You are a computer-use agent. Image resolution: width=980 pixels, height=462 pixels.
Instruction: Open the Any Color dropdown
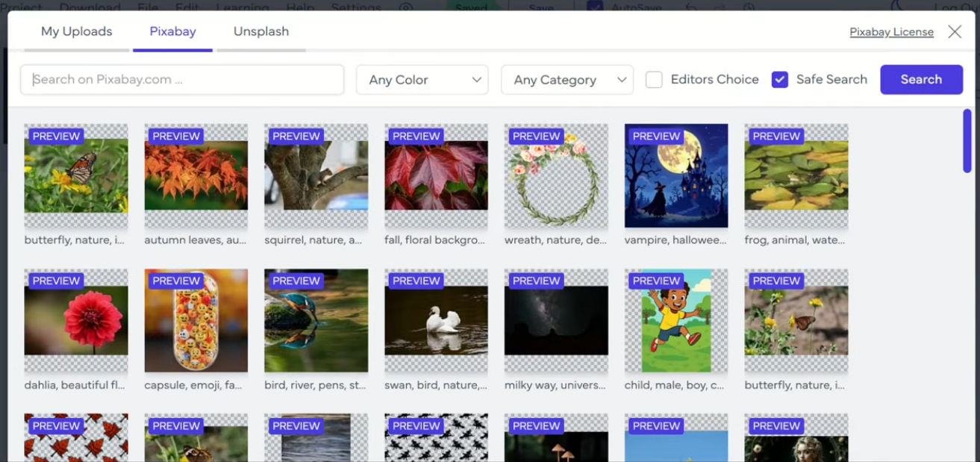point(422,80)
